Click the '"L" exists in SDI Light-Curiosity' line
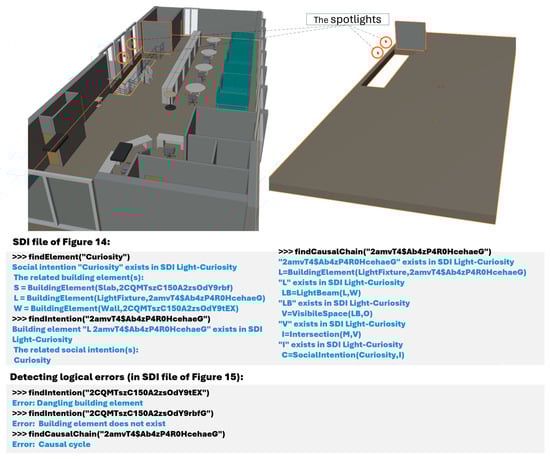The image size is (550, 459). tap(341, 283)
